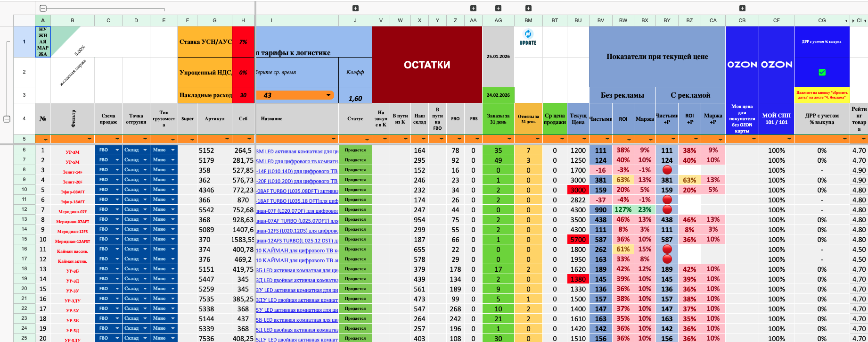Expand the column group above column AA
The image size is (868, 342).
473,8
